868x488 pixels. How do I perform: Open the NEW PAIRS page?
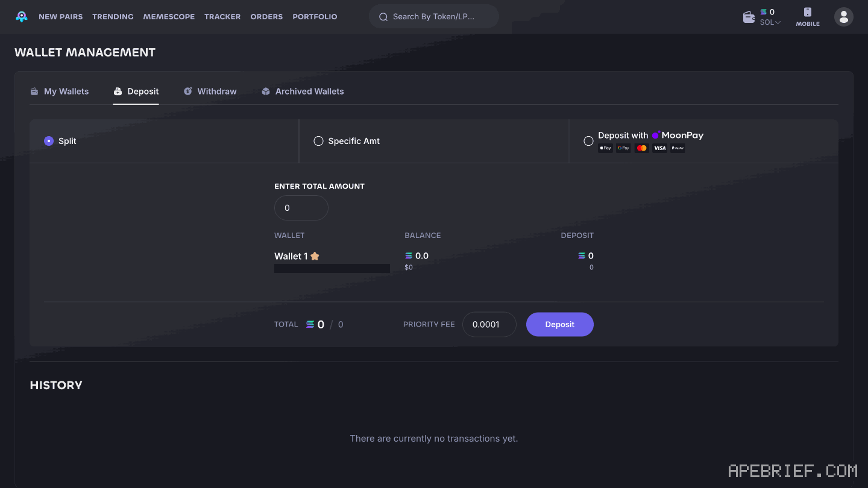pyautogui.click(x=61, y=17)
